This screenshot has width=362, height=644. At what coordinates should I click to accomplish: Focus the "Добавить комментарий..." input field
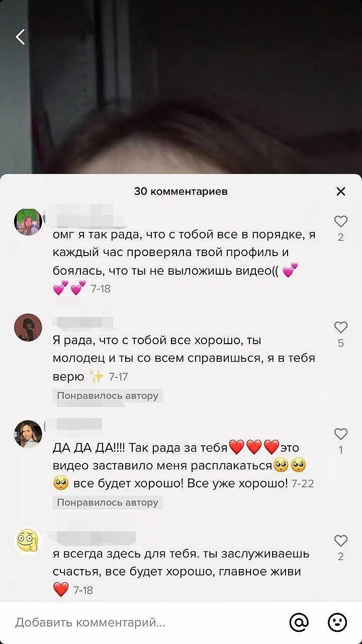(146, 623)
